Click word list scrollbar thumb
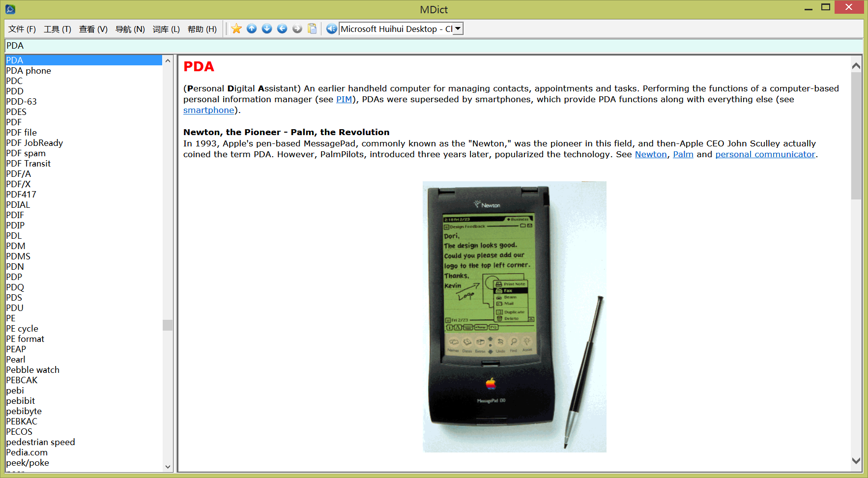This screenshot has height=478, width=868. point(168,325)
